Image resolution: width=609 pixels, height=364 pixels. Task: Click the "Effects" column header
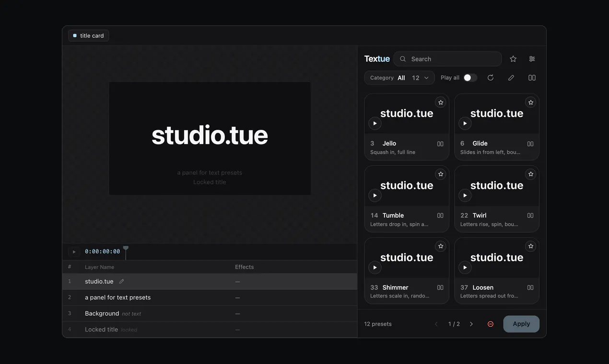click(x=245, y=267)
